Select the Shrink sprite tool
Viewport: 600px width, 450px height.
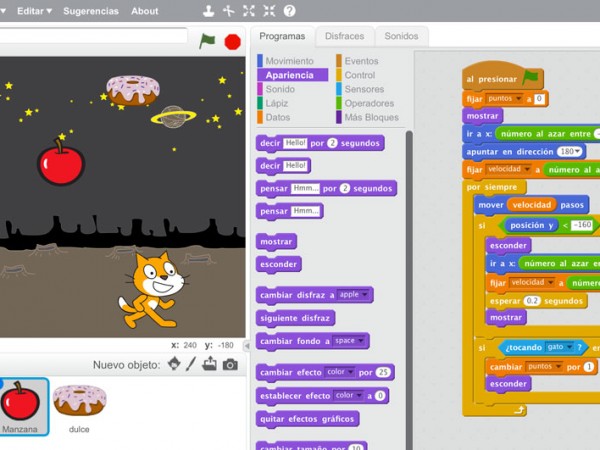click(x=269, y=11)
